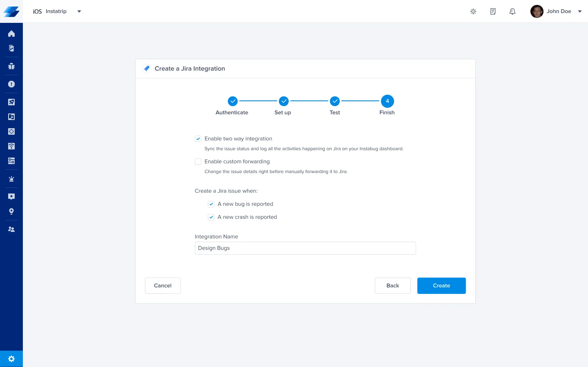588x367 pixels.
Task: Click the 'John Doe' user name
Action: click(559, 11)
